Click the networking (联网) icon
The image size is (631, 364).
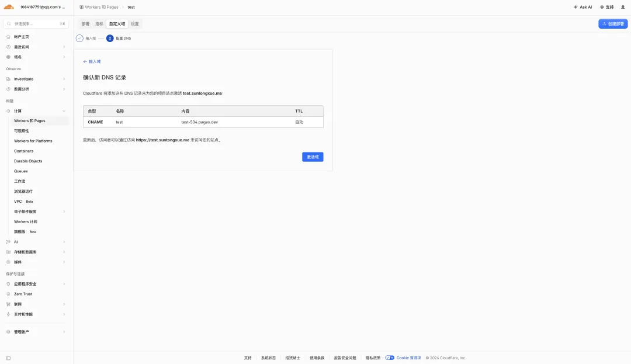tap(8, 304)
